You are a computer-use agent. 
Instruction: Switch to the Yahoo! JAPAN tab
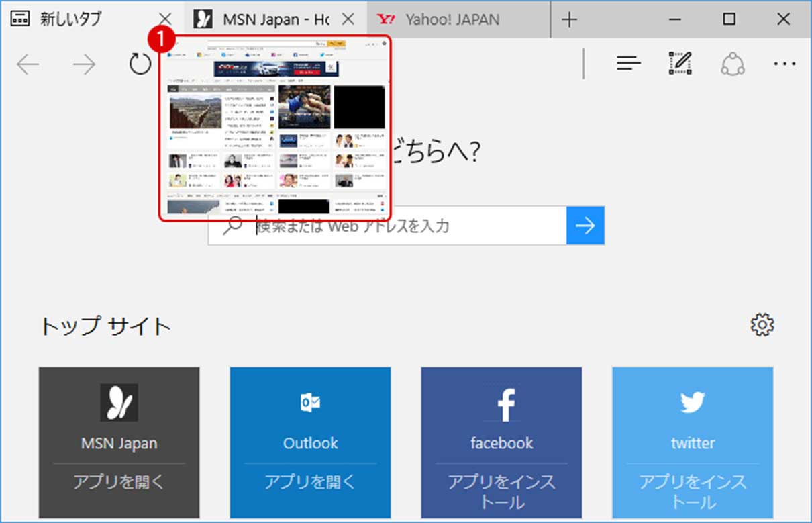tap(459, 19)
